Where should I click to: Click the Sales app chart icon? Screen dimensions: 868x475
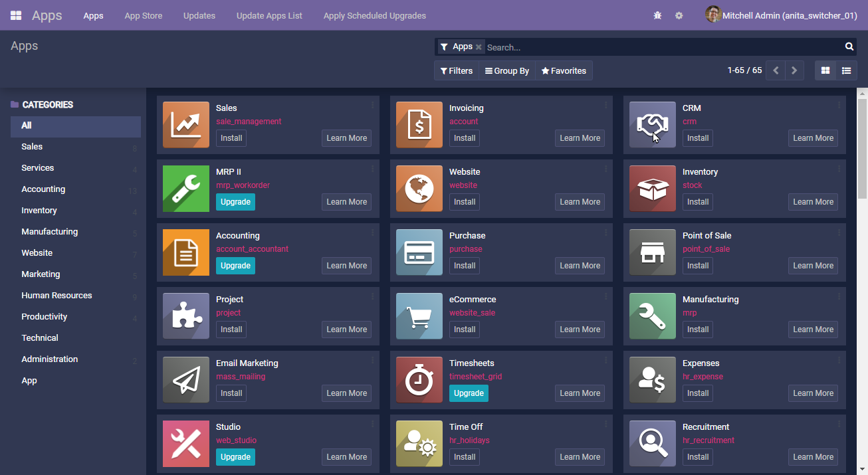click(185, 125)
